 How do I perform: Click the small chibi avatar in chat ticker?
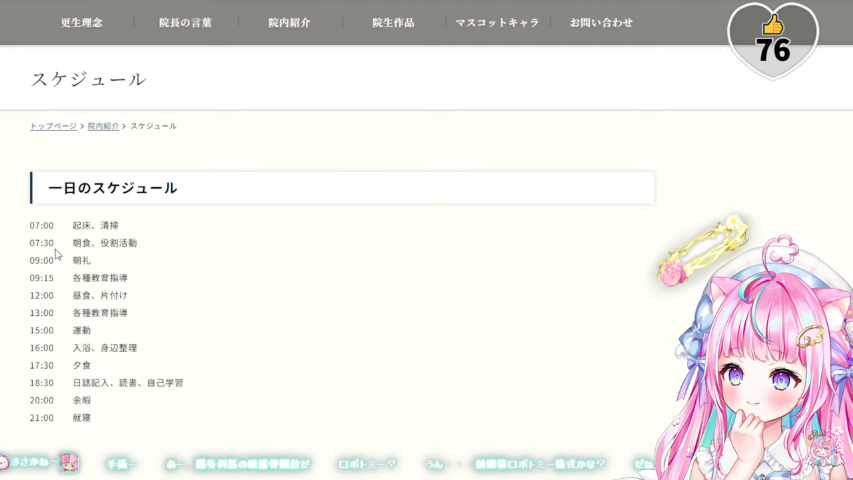click(x=69, y=463)
